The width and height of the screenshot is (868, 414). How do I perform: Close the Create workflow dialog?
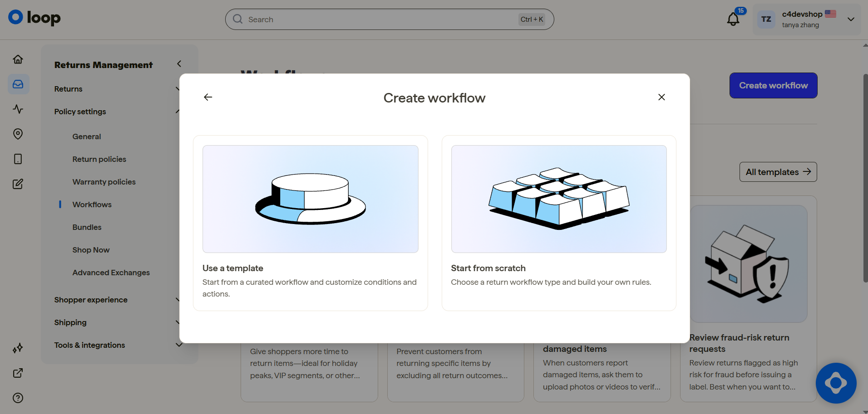tap(661, 97)
